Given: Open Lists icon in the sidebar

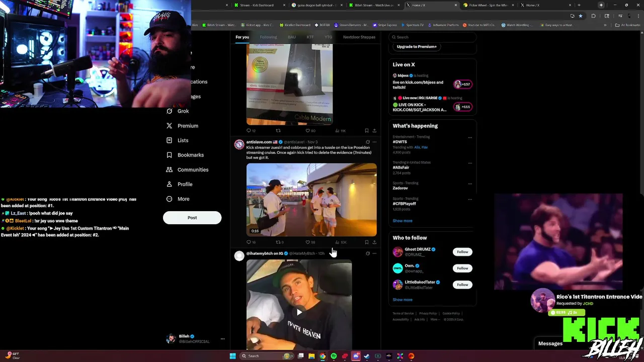Looking at the screenshot, I should pos(169,140).
